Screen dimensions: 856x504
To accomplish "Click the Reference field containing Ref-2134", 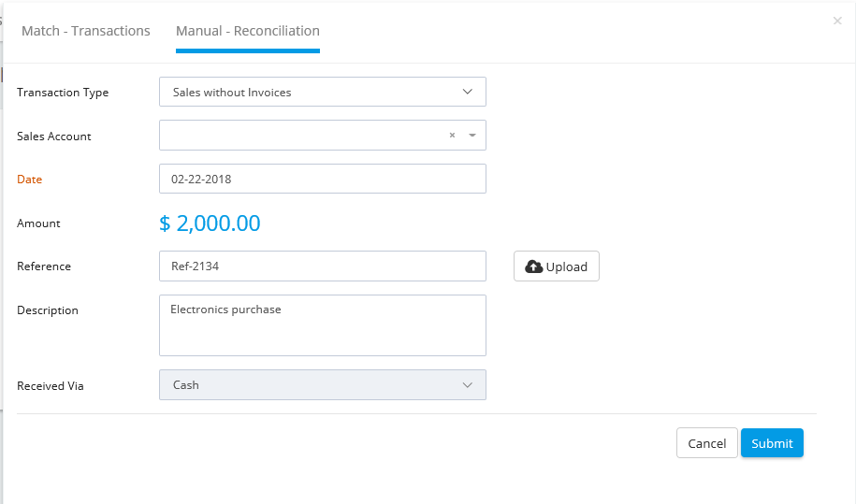I will [x=323, y=266].
